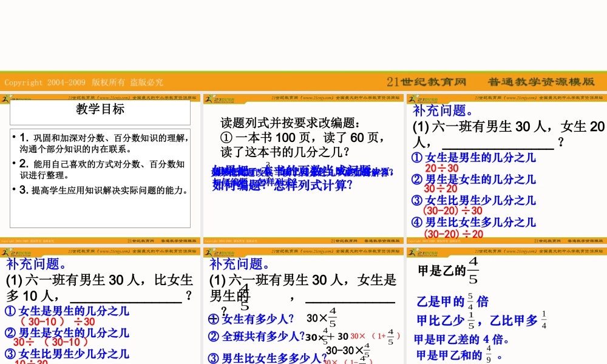Click the text '② 全班共有多少人?'

pos(257,337)
